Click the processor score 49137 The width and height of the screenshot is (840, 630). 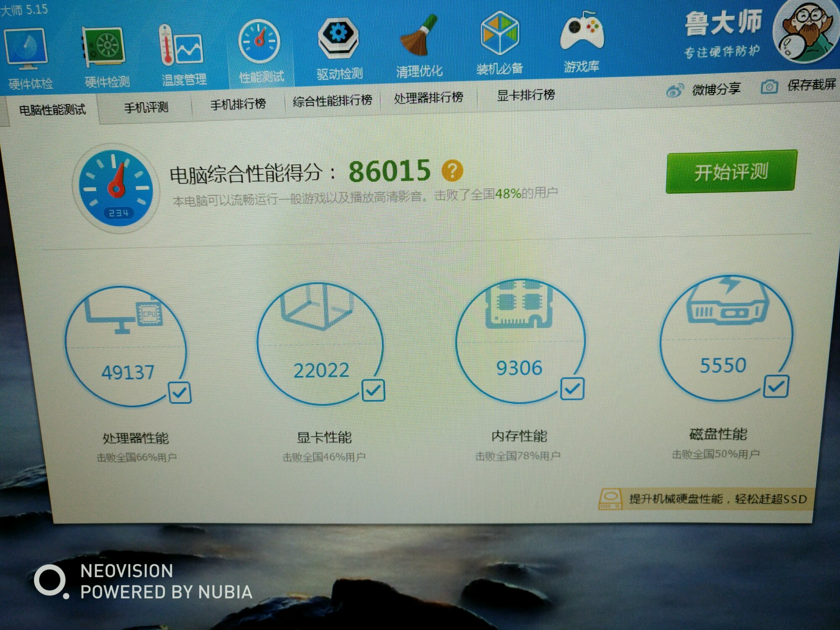pos(128,373)
